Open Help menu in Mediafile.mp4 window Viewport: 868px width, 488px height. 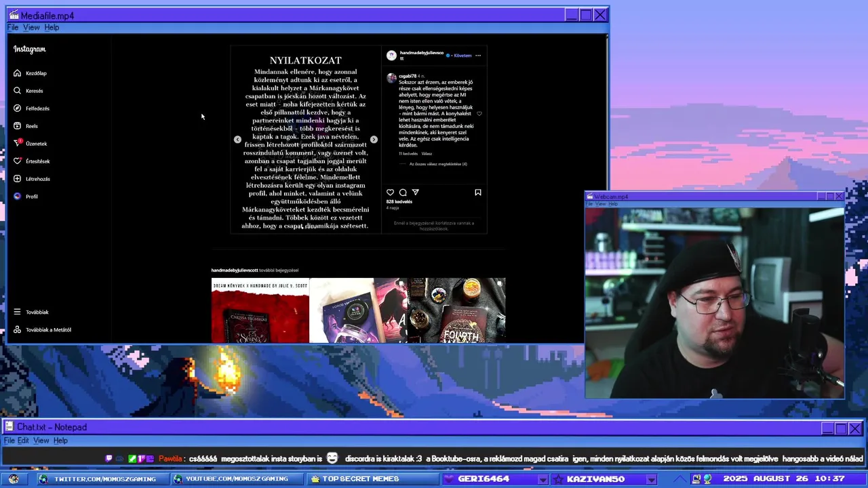click(x=52, y=28)
